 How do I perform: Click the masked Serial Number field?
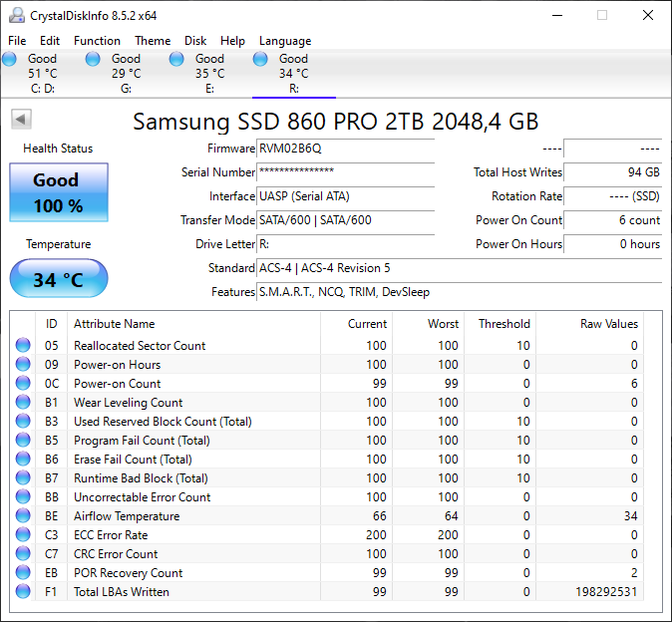click(x=345, y=172)
